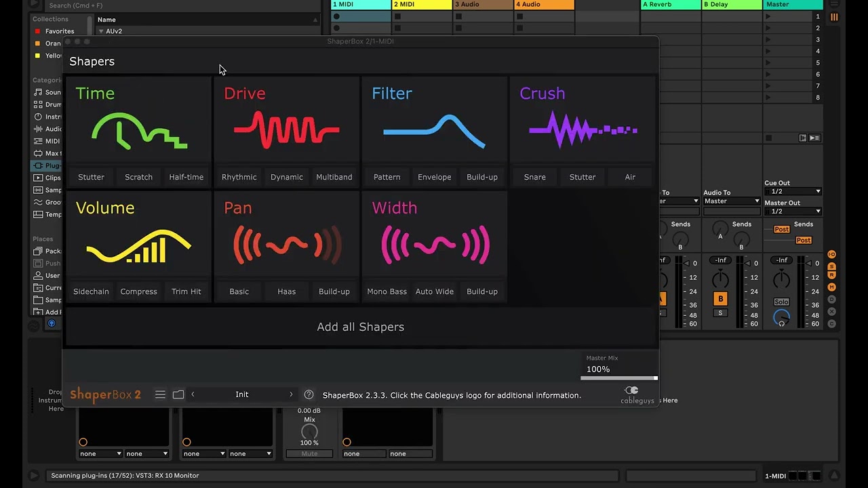Viewport: 868px width, 488px height.
Task: Select the Master track header
Action: [793, 5]
